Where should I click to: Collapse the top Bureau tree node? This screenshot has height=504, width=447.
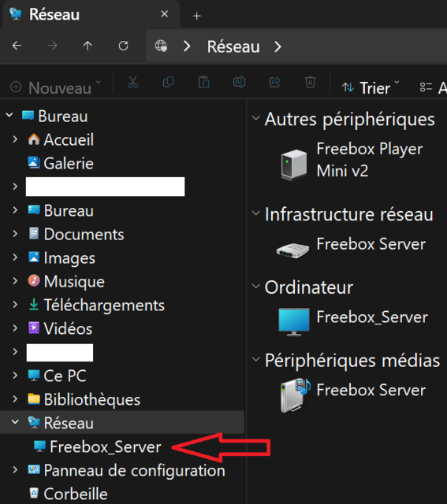click(9, 114)
